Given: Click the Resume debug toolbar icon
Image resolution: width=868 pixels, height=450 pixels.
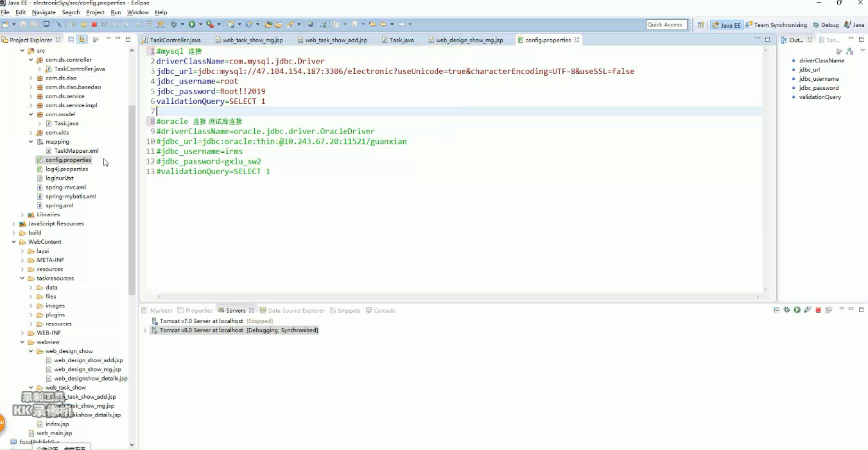Looking at the screenshot, I should pos(73,24).
